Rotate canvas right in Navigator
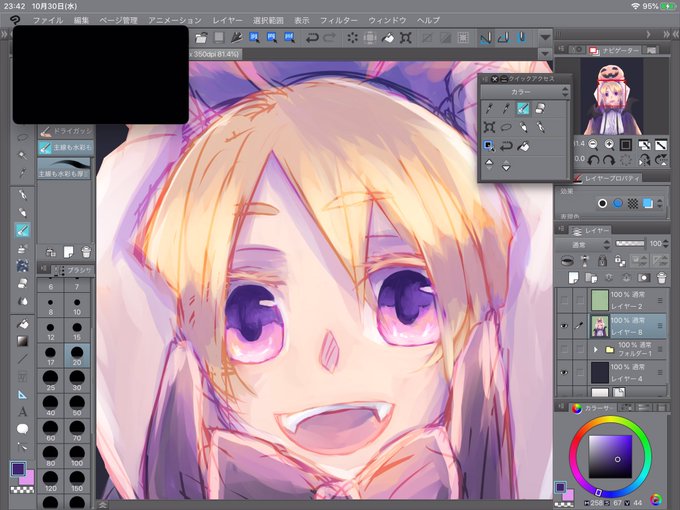The width and height of the screenshot is (680, 510). click(x=609, y=160)
